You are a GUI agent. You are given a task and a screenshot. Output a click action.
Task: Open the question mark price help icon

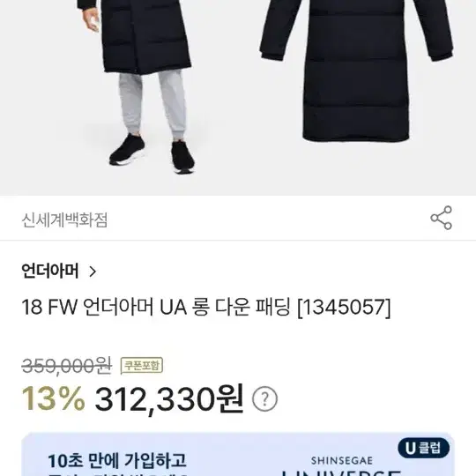coord(264,399)
